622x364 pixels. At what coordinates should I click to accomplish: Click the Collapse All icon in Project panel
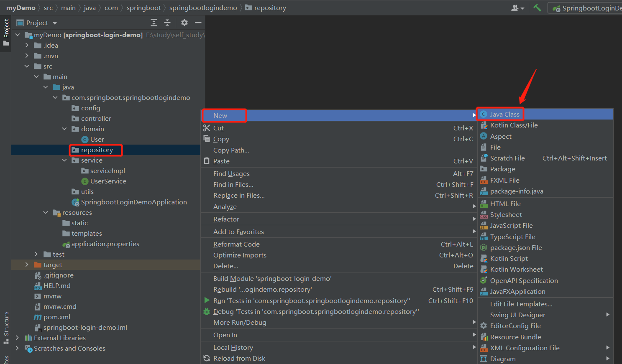point(167,23)
